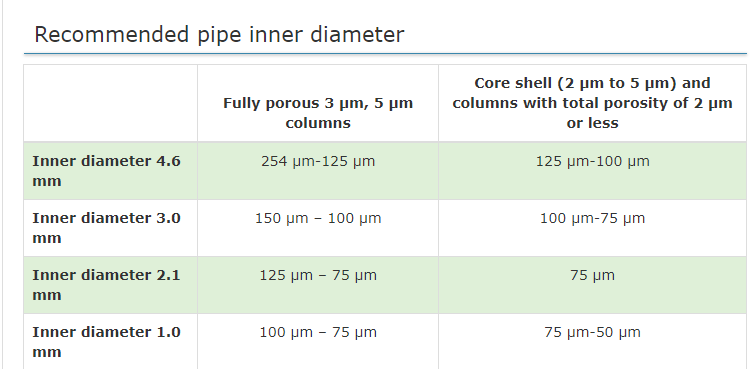The image size is (751, 369).
Task: Click the single-value '75 µm' cell
Action: (x=592, y=276)
